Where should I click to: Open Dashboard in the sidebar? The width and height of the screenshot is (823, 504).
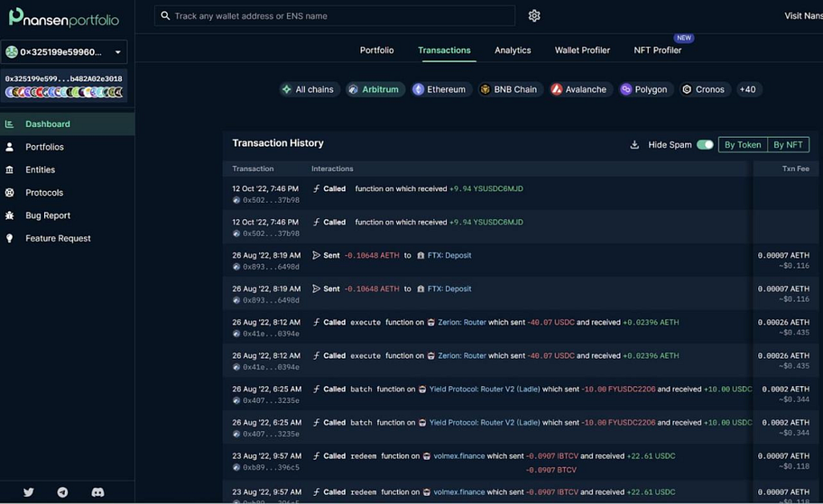click(x=67, y=124)
